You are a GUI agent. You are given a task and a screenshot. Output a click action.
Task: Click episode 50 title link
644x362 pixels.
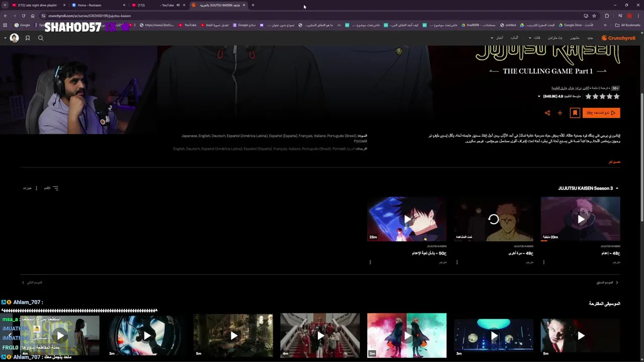coord(429,253)
